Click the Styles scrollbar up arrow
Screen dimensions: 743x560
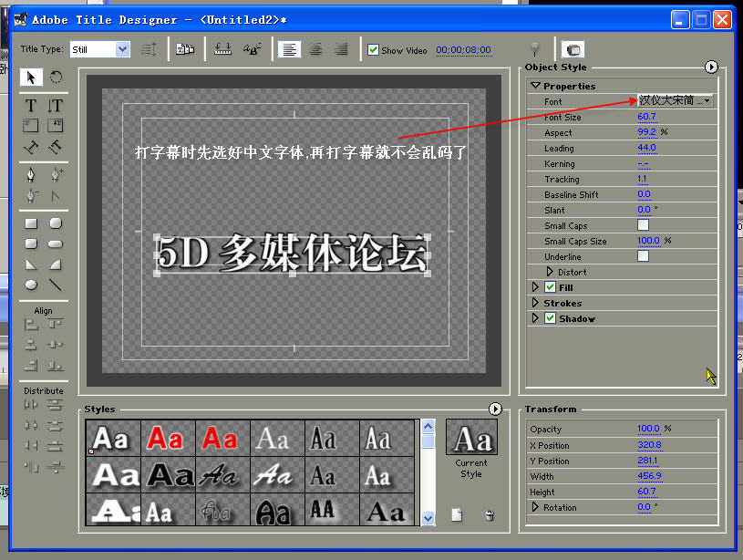[428, 426]
